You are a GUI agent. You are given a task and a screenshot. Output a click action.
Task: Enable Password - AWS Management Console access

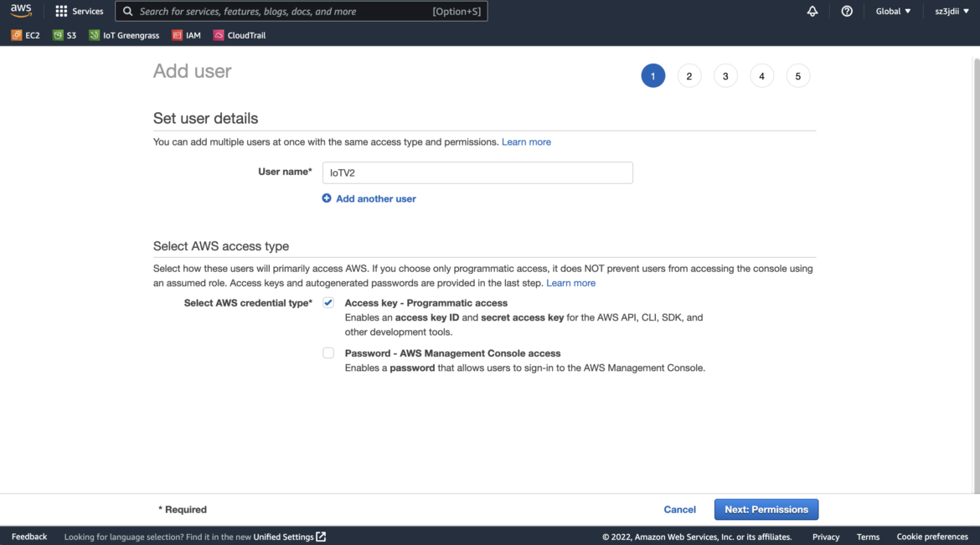[x=328, y=352]
